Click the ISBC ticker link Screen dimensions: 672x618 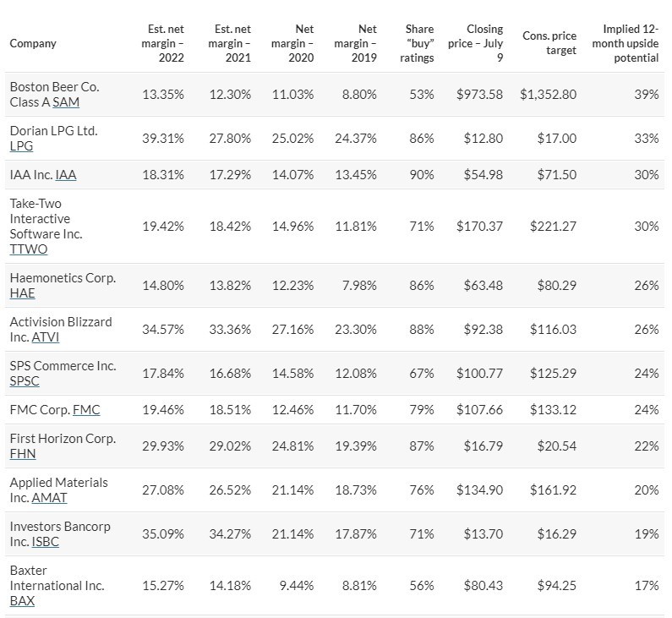(45, 542)
